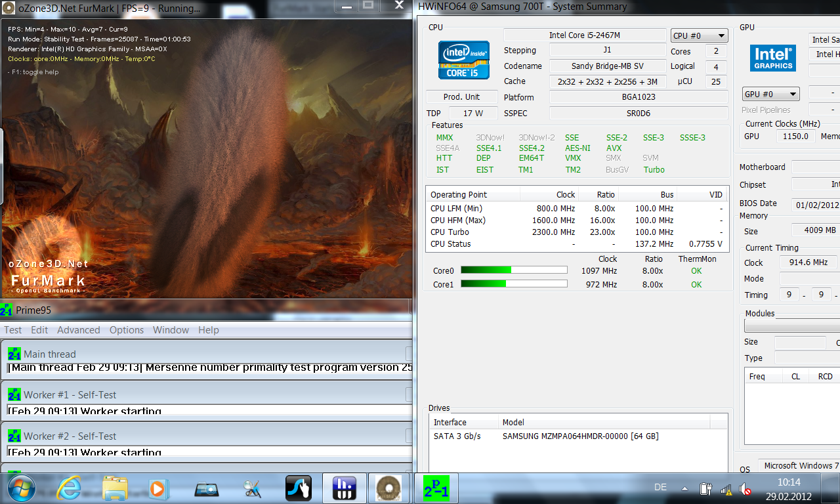Click the Sandy Bridge-MB SV codename field
The width and height of the screenshot is (840, 504).
click(608, 66)
